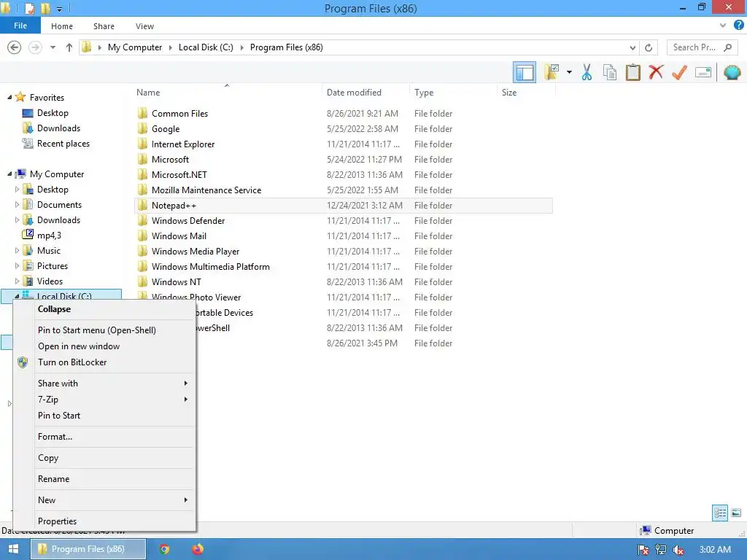Sort by the Size column header
The width and height of the screenshot is (747, 560).
pos(526,93)
